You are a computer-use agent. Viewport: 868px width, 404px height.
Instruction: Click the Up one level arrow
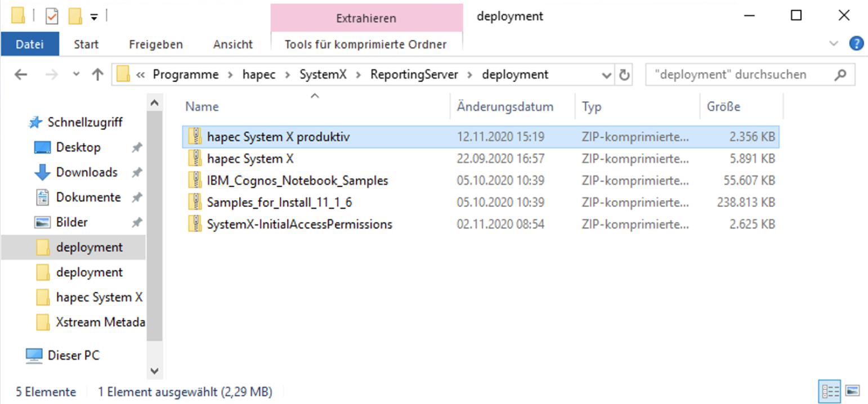click(97, 74)
